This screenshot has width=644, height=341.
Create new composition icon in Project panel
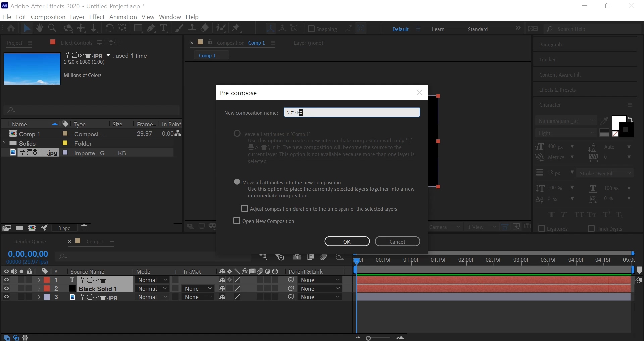coord(32,228)
